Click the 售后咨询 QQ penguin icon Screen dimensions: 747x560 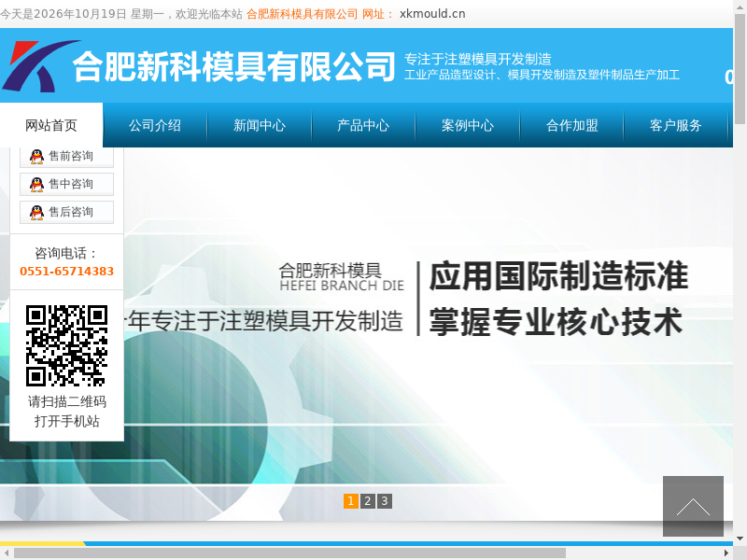pyautogui.click(x=36, y=213)
